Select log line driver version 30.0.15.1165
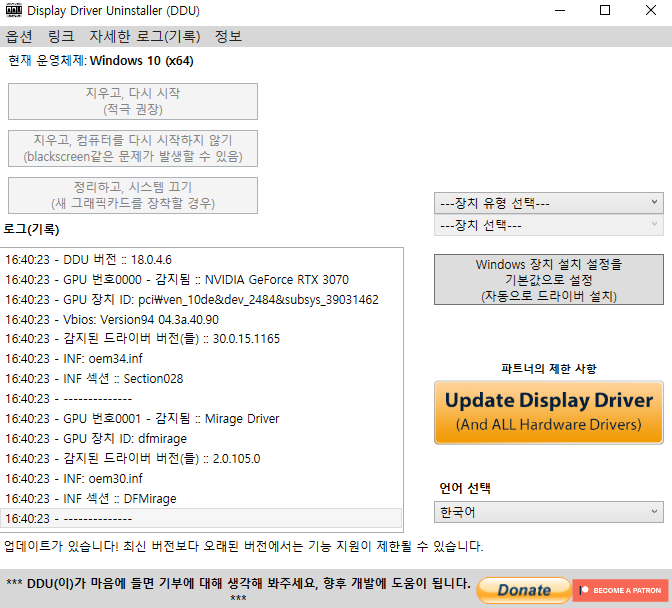The image size is (672, 608). pos(201,339)
